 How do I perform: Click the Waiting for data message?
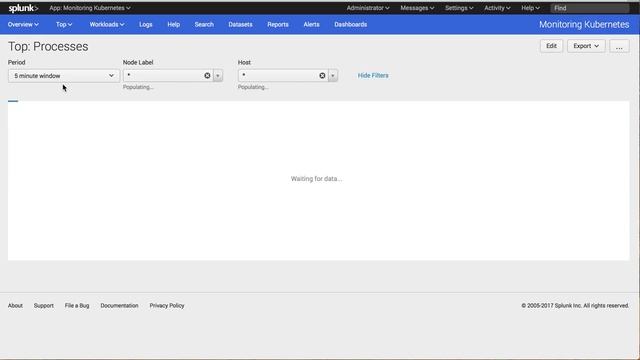(x=316, y=179)
